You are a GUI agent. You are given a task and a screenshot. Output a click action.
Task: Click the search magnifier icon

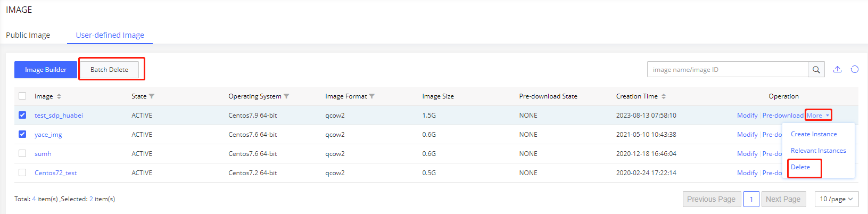tap(816, 70)
